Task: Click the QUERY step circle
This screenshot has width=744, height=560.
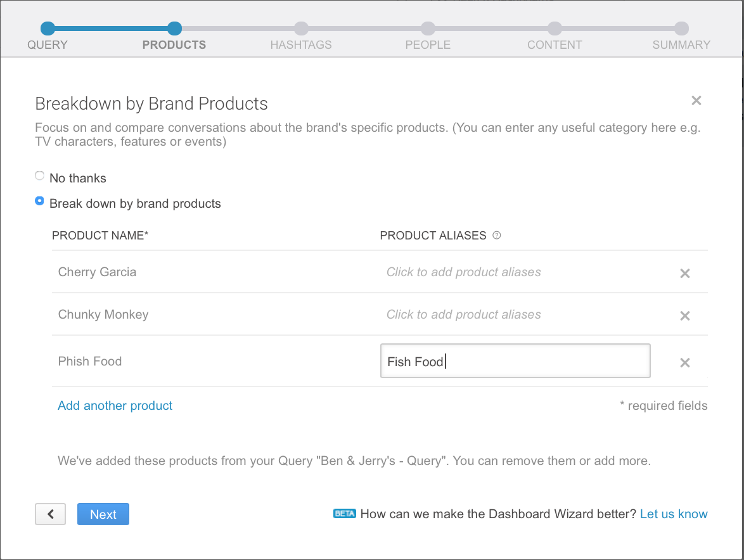Action: [x=48, y=27]
